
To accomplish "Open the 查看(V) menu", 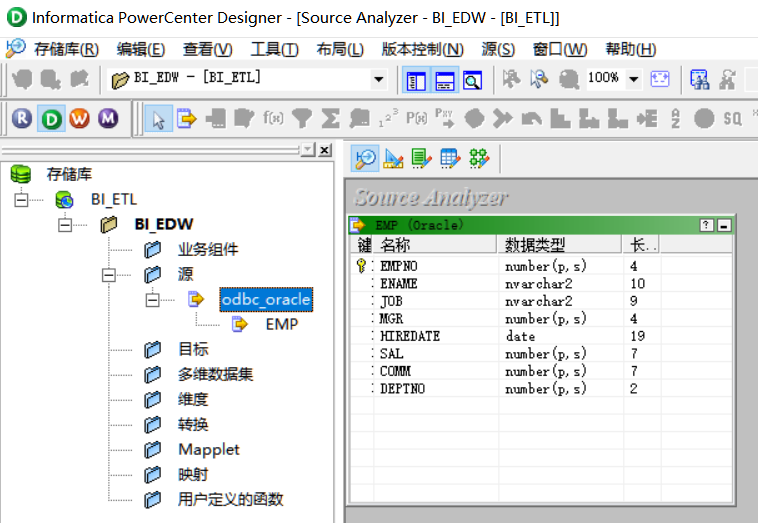I will [207, 49].
